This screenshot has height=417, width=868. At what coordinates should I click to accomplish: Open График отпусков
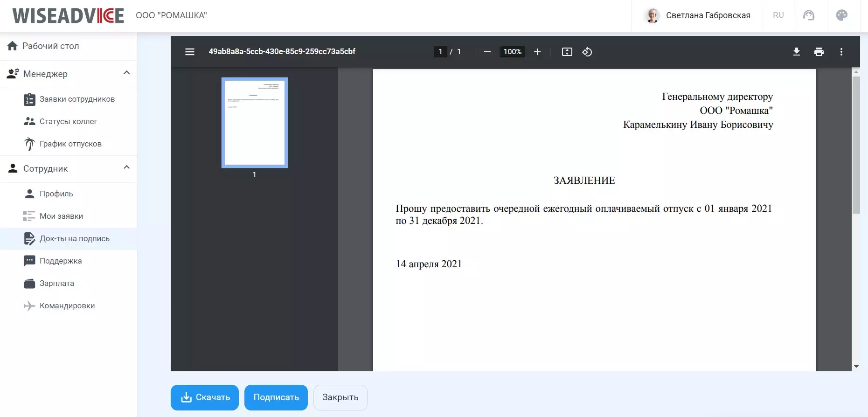[x=69, y=144]
